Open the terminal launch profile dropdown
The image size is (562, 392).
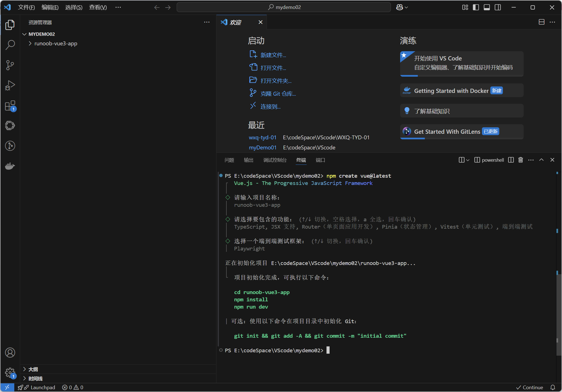pyautogui.click(x=467, y=160)
